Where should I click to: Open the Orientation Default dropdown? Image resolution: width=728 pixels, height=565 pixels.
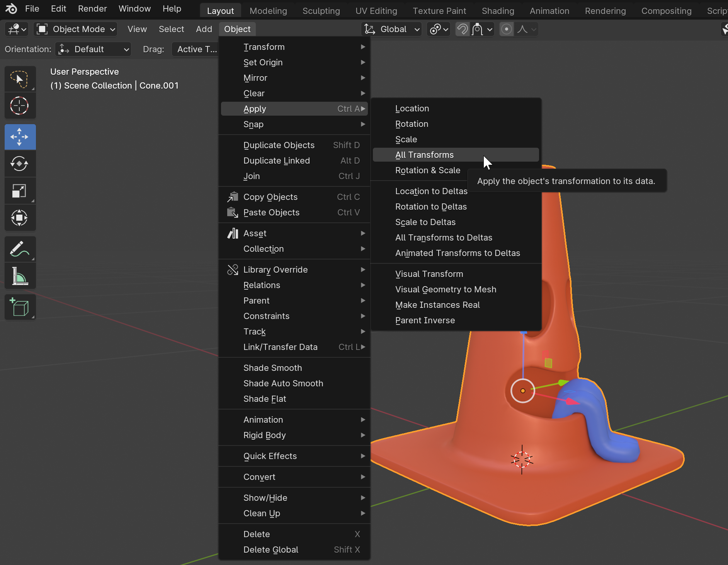[x=93, y=49]
